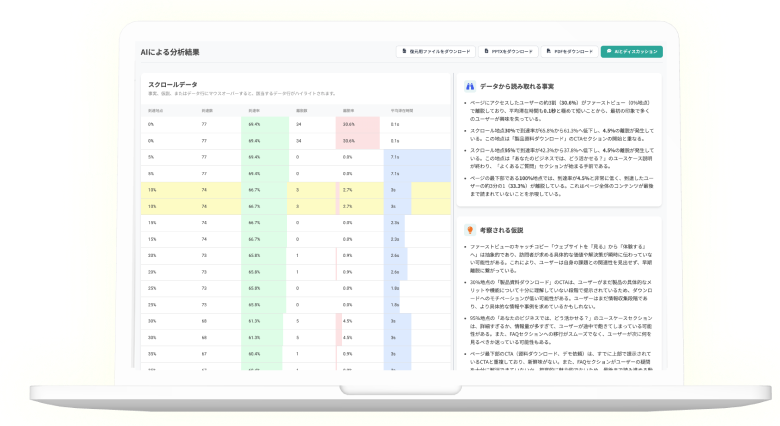
Task: Click the PPTX file icon
Action: point(487,50)
